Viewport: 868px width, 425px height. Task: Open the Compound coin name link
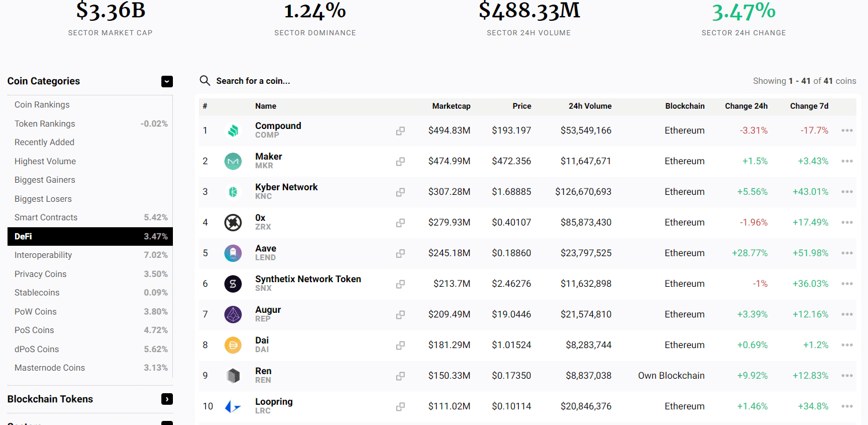(x=278, y=126)
